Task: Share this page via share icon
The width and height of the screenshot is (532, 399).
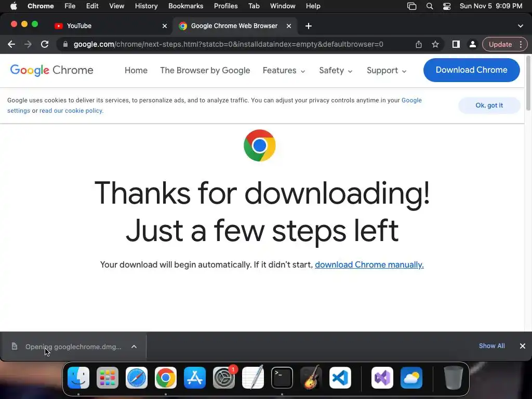Action: tap(419, 44)
